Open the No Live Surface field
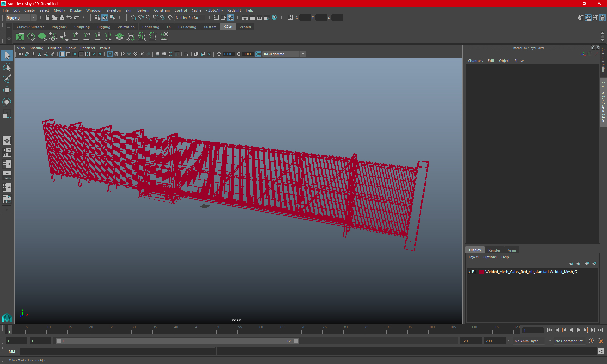This screenshot has width=607, height=364. click(x=190, y=18)
